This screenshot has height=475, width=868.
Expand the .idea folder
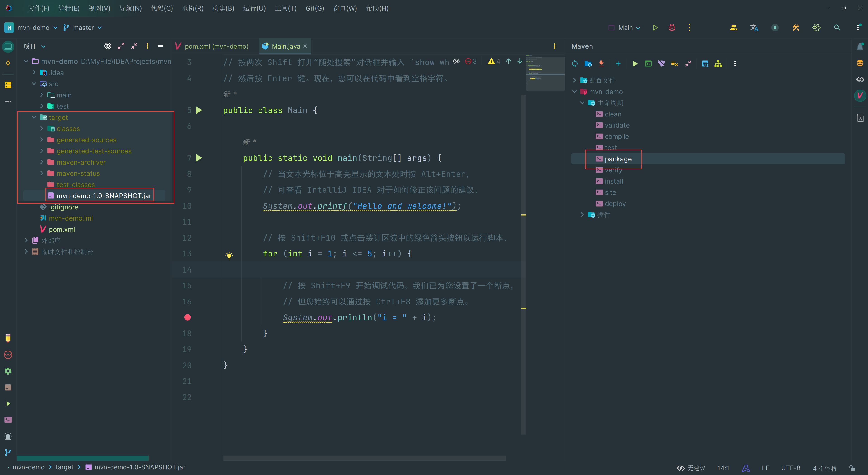click(34, 72)
